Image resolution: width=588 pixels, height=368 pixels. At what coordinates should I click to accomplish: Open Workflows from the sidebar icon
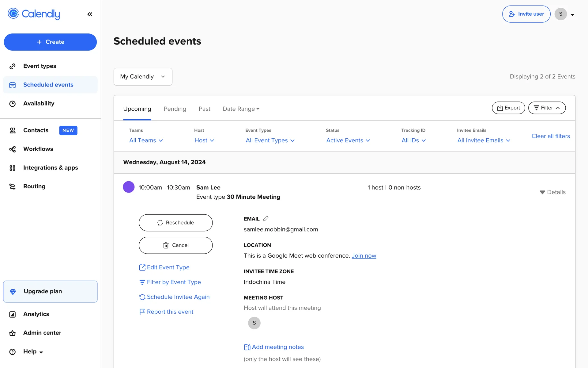12,149
